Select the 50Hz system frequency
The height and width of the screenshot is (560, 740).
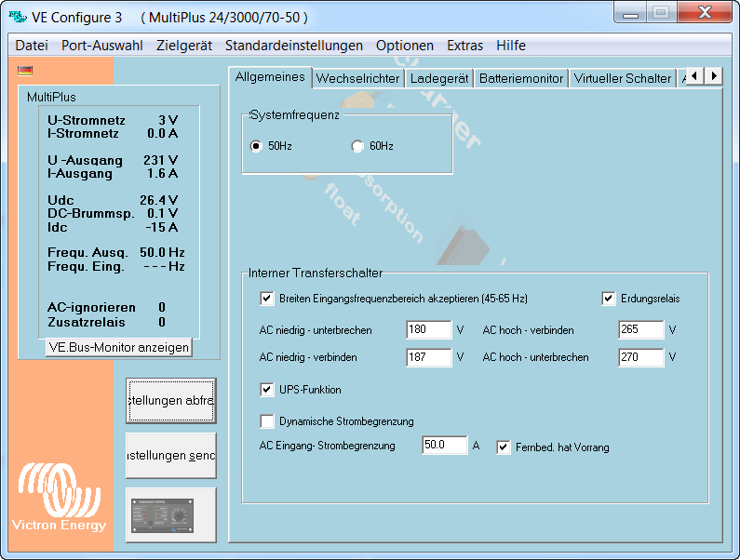point(256,146)
